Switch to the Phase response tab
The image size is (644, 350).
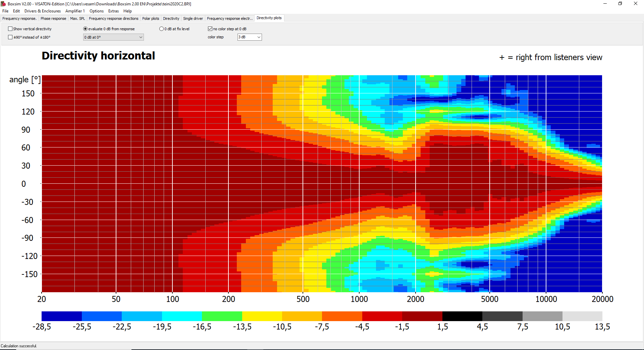[53, 18]
